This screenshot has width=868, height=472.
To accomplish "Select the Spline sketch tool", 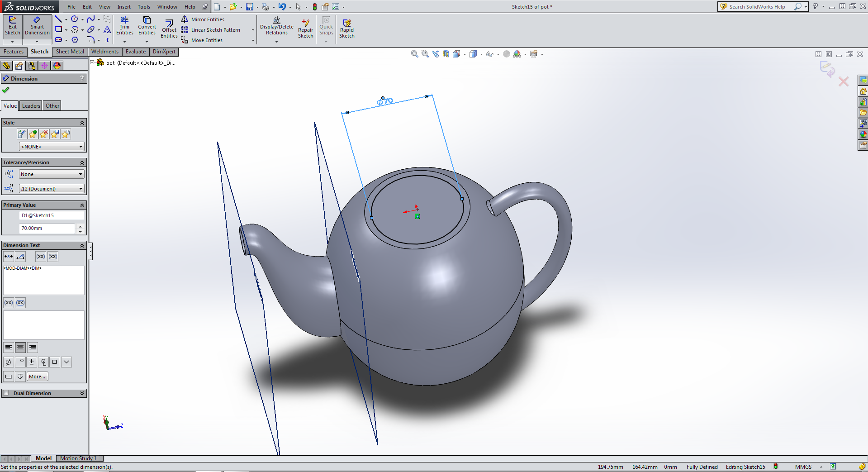I will pyautogui.click(x=91, y=19).
